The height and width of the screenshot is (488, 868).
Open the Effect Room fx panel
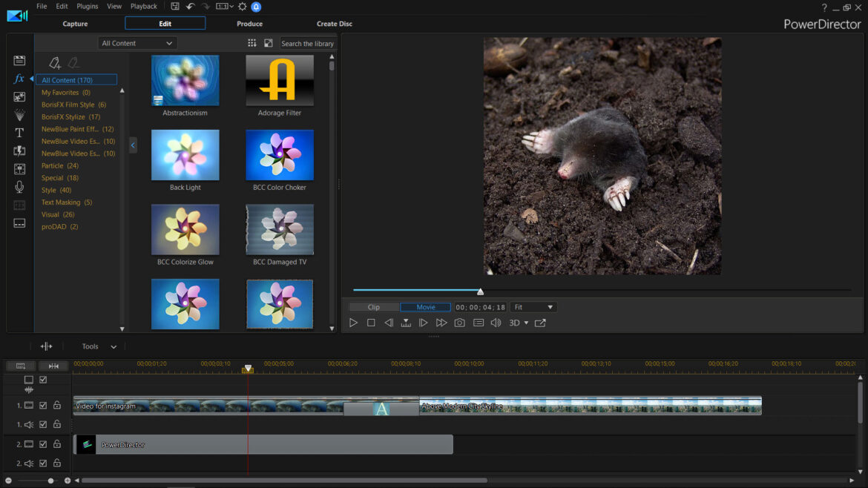click(x=19, y=78)
